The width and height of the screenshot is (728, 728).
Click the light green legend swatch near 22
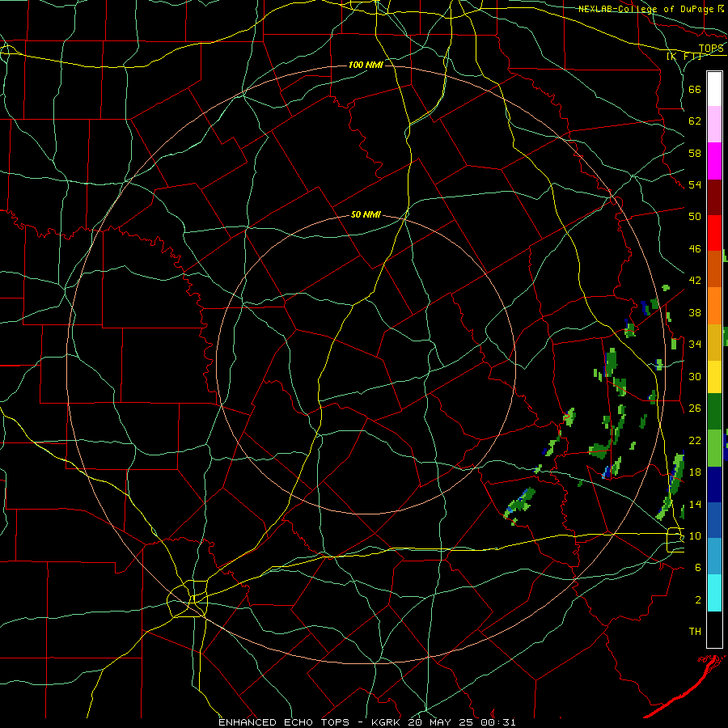click(714, 448)
